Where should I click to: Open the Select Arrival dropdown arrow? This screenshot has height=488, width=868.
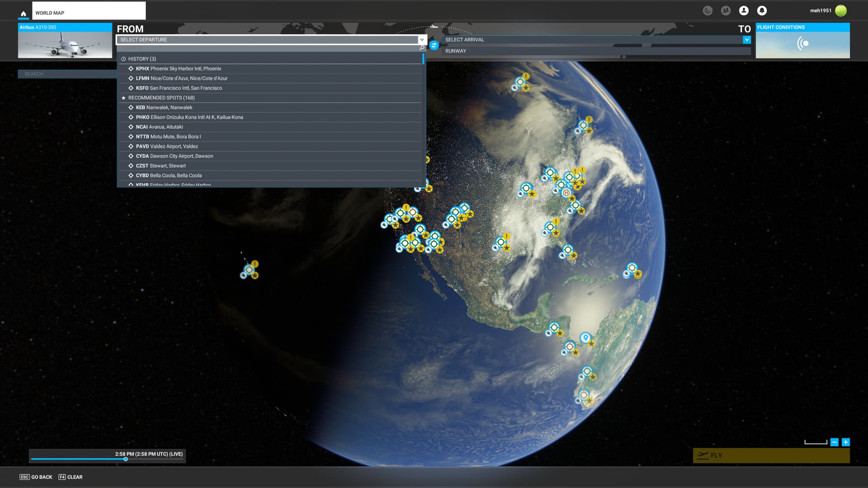pos(746,40)
